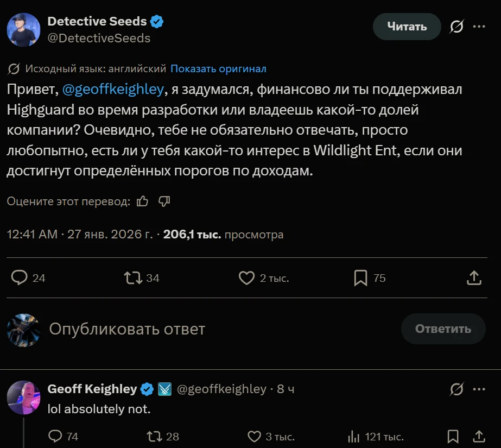Open Detective Seeds profile avatar
This screenshot has height=448, width=501.
(x=23, y=29)
